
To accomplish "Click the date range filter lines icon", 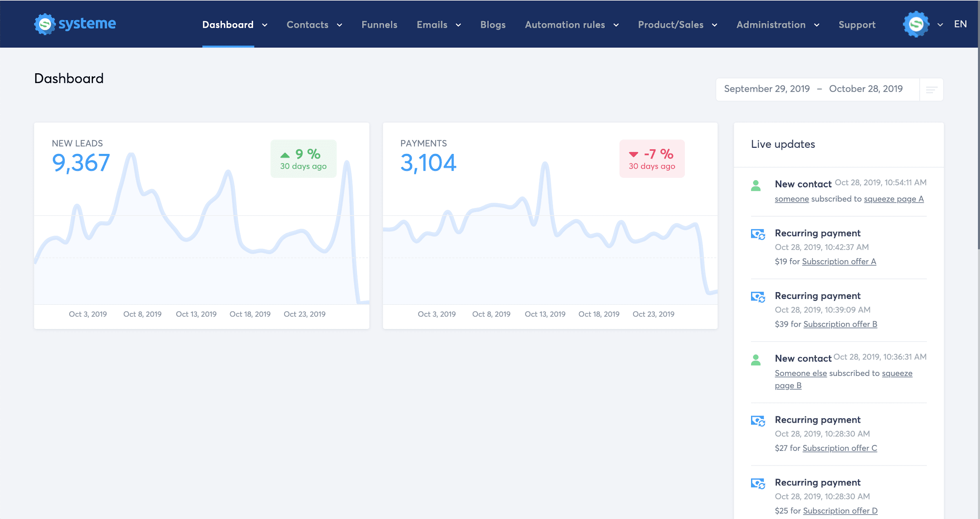I will [x=931, y=90].
